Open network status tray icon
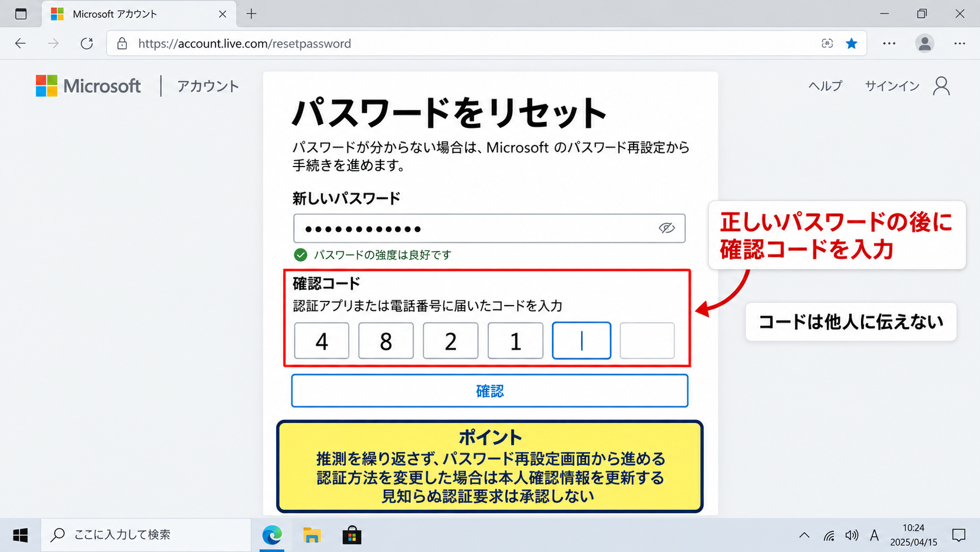 tap(829, 535)
